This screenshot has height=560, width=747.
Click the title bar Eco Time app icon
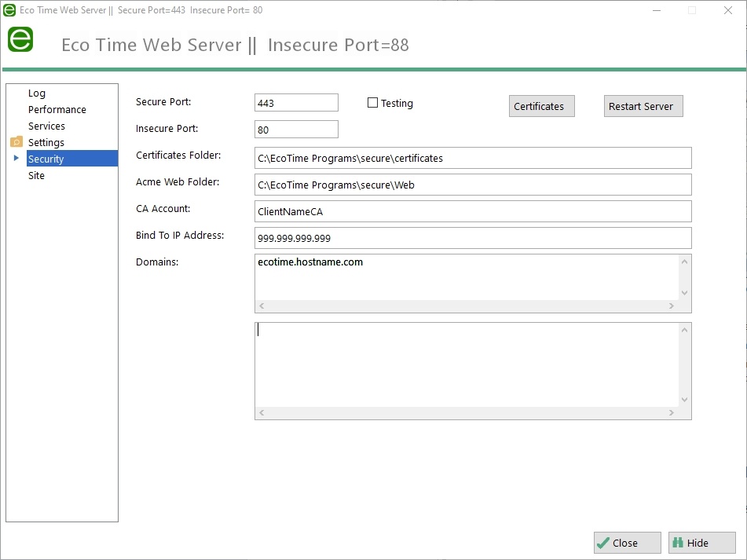click(9, 10)
